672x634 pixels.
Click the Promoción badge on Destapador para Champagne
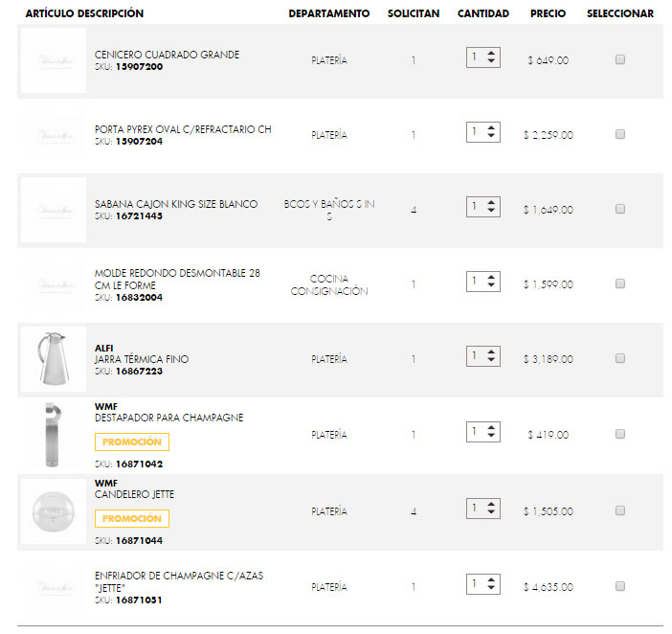[132, 442]
